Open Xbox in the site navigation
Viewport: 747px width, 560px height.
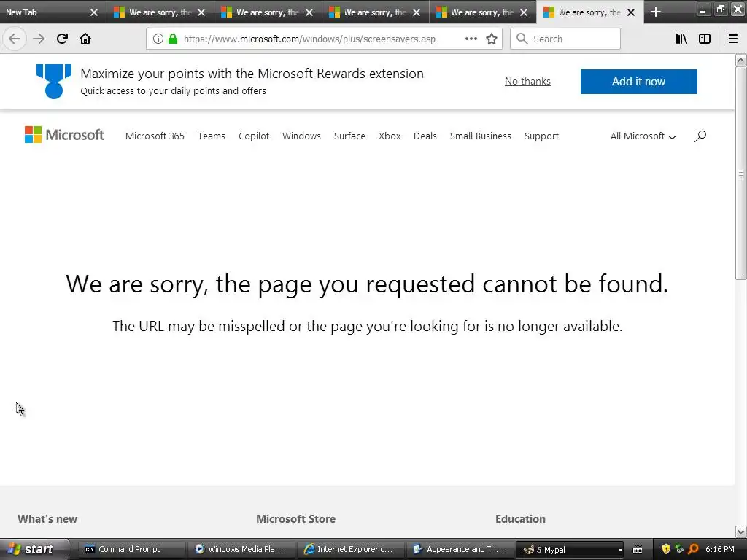click(390, 136)
